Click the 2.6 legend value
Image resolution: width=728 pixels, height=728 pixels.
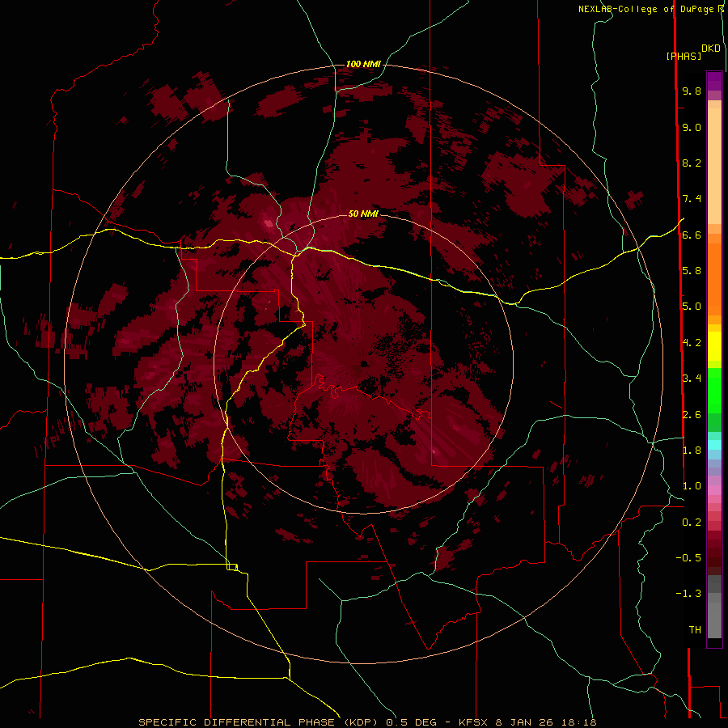(x=692, y=415)
